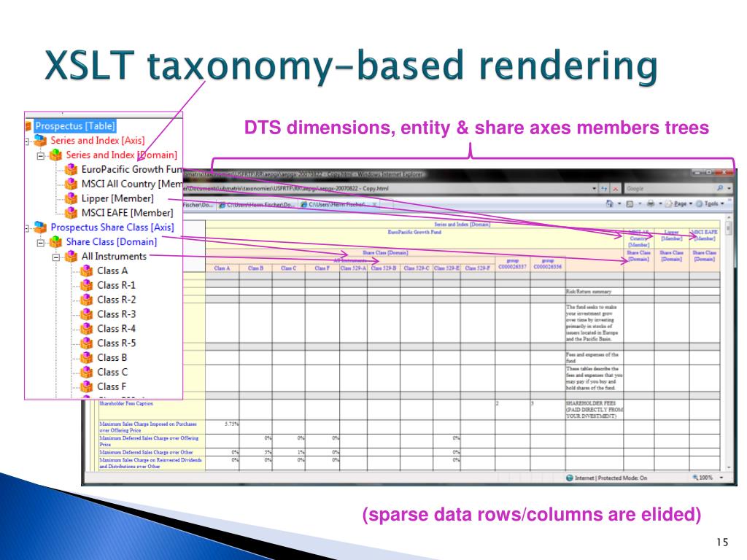
Task: Collapse the All Instruments node
Action: click(55, 257)
